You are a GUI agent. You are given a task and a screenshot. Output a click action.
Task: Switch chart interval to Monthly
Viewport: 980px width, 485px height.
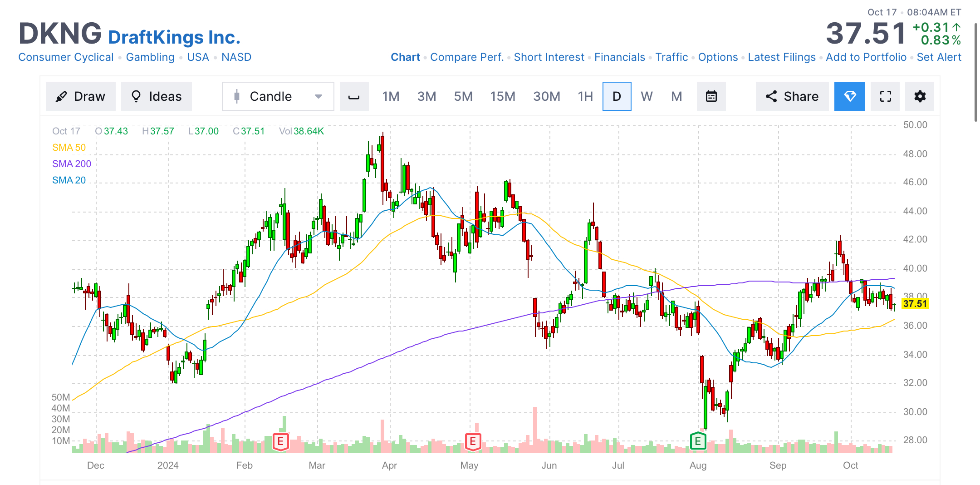pos(676,96)
